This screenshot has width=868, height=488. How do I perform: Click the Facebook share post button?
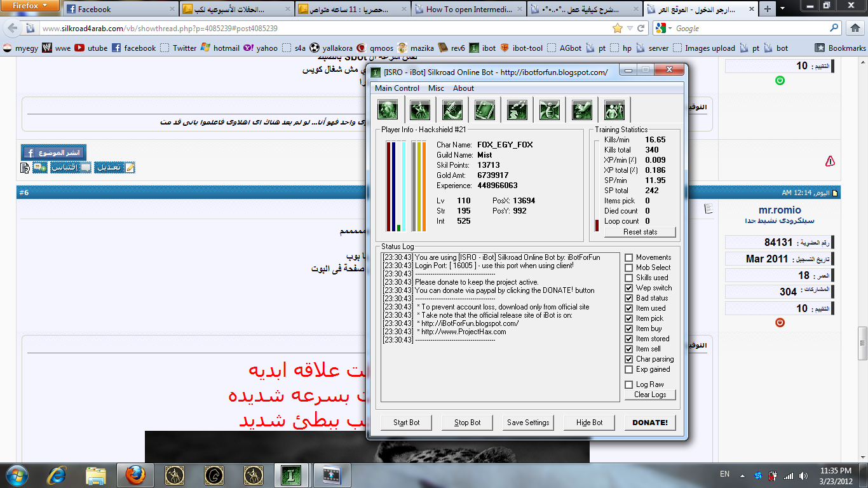[53, 152]
